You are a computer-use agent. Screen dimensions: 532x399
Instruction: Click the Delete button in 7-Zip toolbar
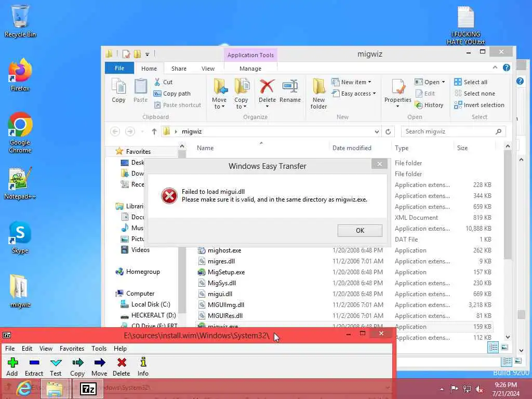(122, 367)
